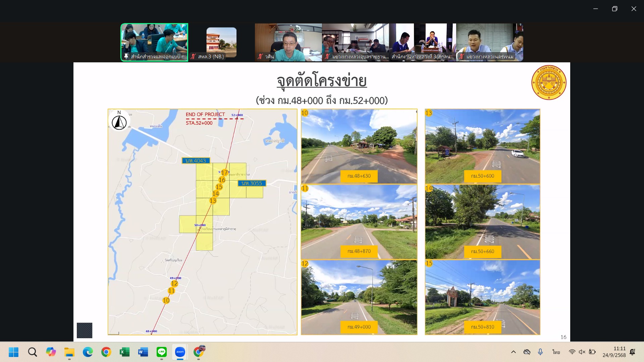Click the กม.48+630 photo label
This screenshot has width=644, height=362.
[x=359, y=176]
